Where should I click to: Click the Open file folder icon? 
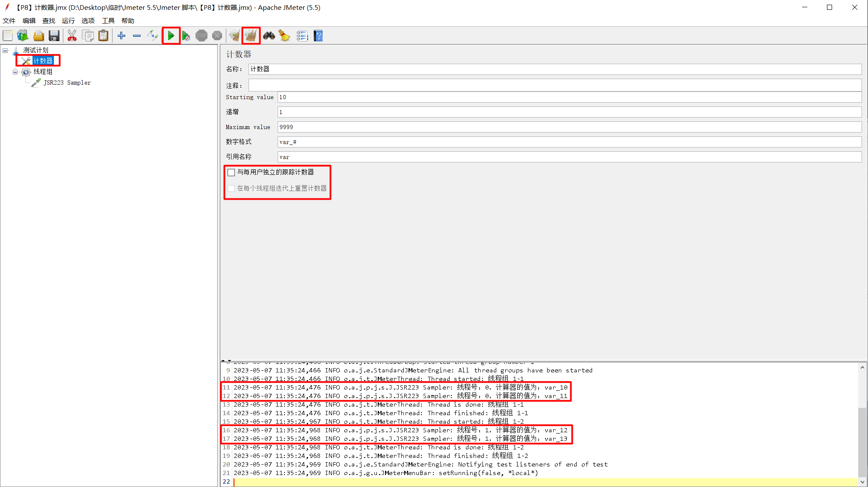(39, 36)
